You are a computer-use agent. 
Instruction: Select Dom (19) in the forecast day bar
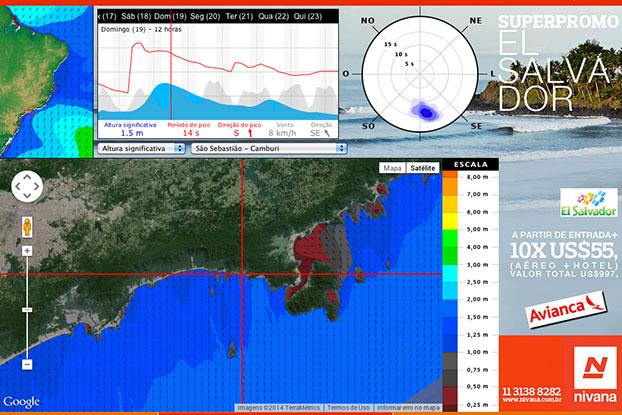pyautogui.click(x=170, y=16)
